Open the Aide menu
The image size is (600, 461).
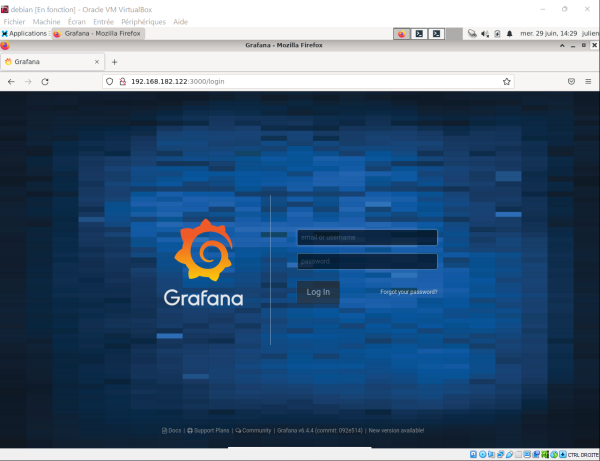[180, 22]
